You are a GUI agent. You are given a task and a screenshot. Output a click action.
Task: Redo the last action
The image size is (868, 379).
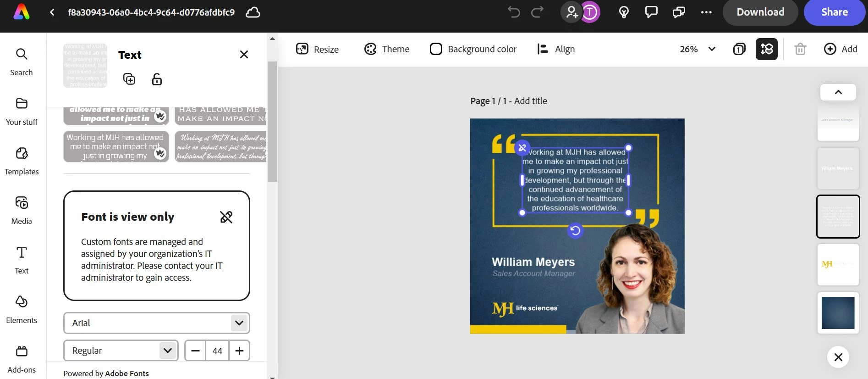point(537,12)
